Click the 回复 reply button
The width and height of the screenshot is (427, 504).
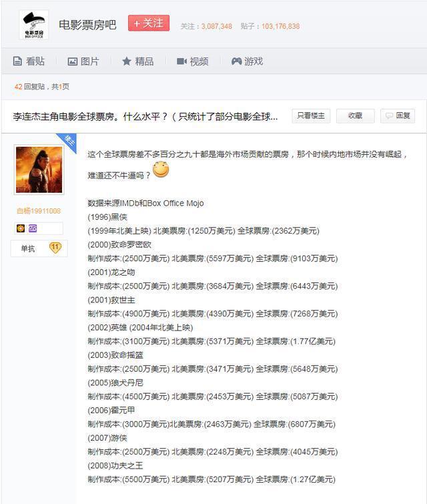[398, 115]
